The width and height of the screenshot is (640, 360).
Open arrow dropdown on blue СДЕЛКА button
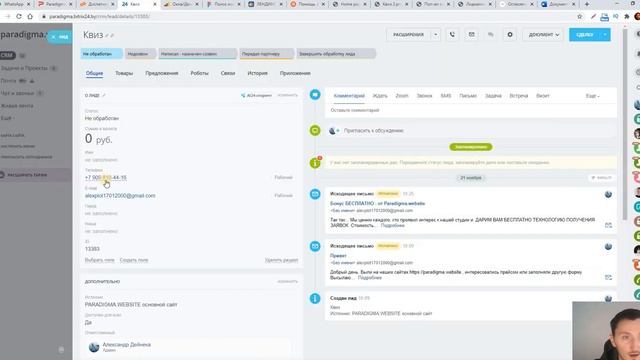pos(605,35)
